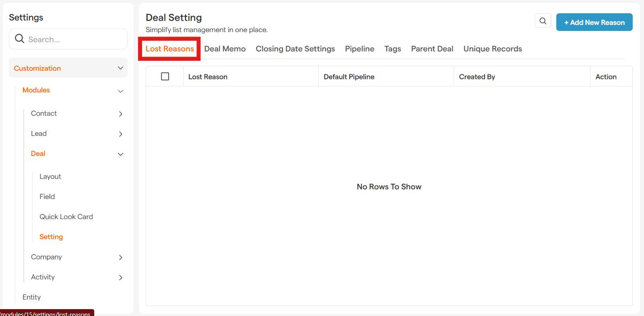Image resolution: width=644 pixels, height=316 pixels.
Task: Open the Deal Layout settings item
Action: coord(50,176)
